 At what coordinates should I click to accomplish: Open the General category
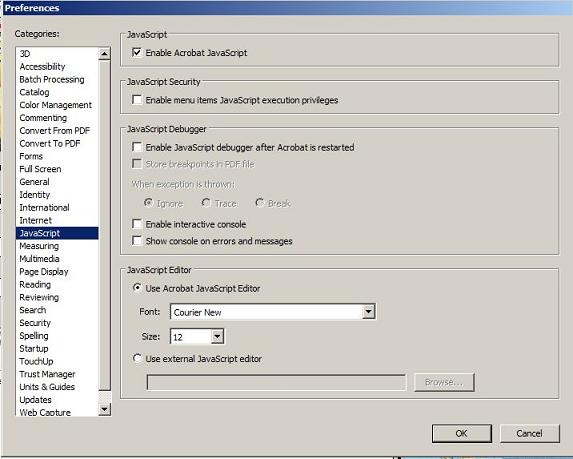tap(57, 182)
